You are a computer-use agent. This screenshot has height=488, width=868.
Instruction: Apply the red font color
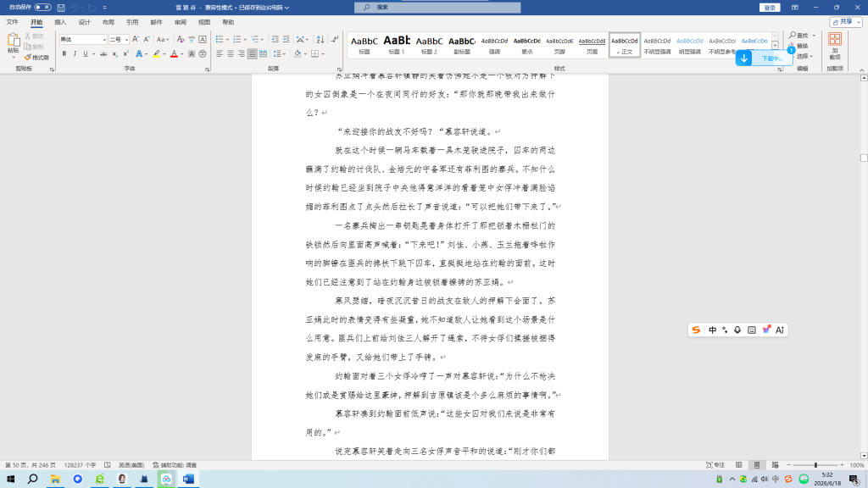(174, 53)
